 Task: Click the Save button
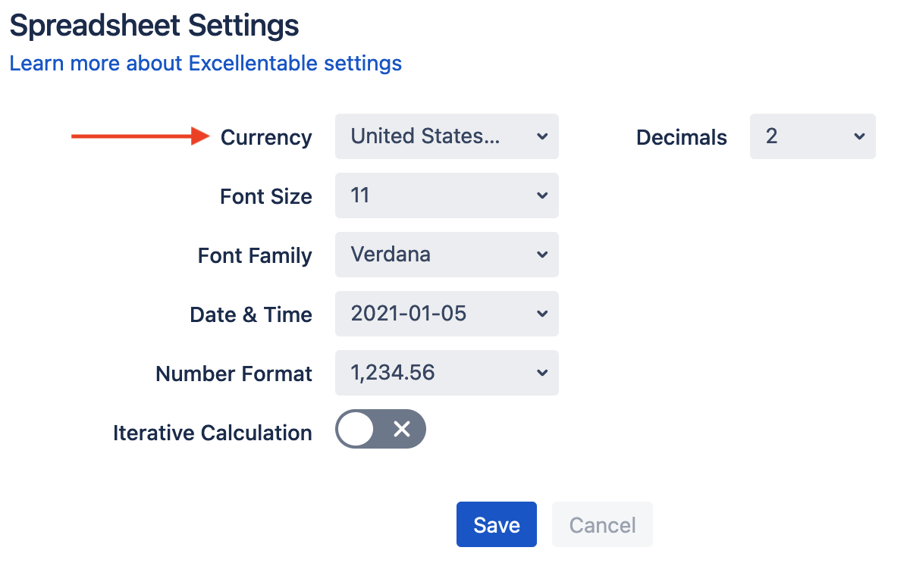click(x=497, y=524)
